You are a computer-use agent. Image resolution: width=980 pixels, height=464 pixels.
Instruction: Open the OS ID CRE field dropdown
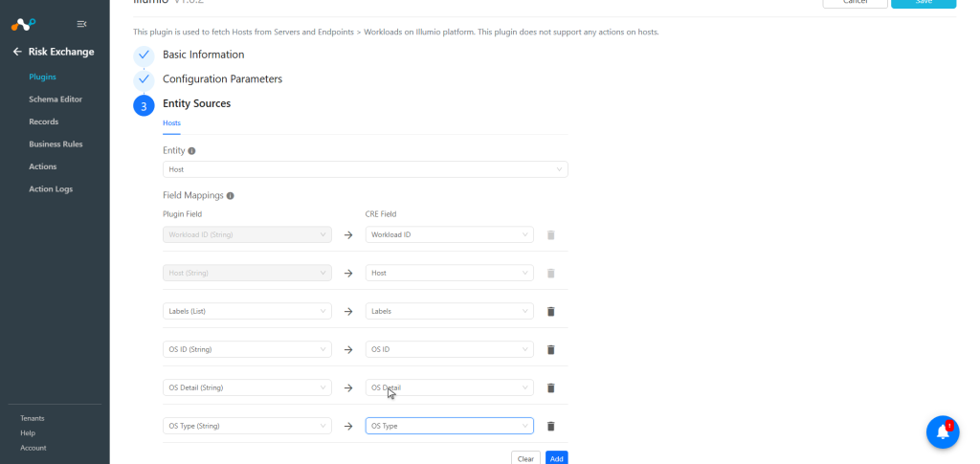[450, 350]
